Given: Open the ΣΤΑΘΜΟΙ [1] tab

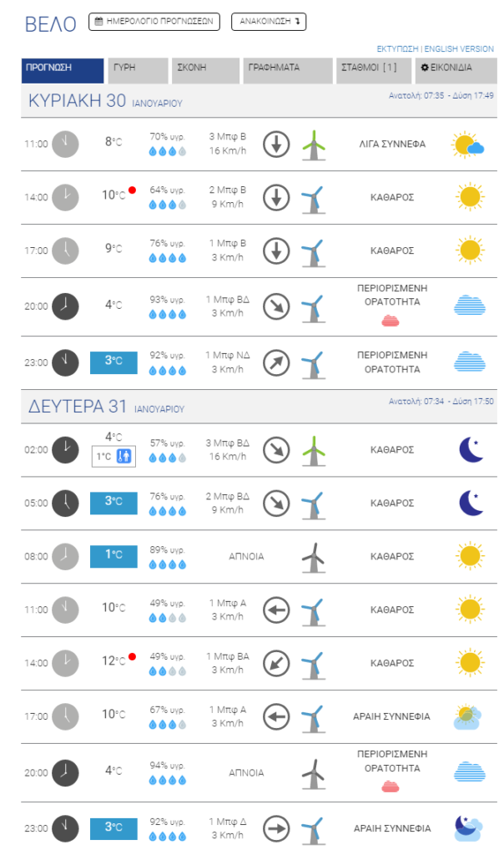Looking at the screenshot, I should (x=374, y=70).
